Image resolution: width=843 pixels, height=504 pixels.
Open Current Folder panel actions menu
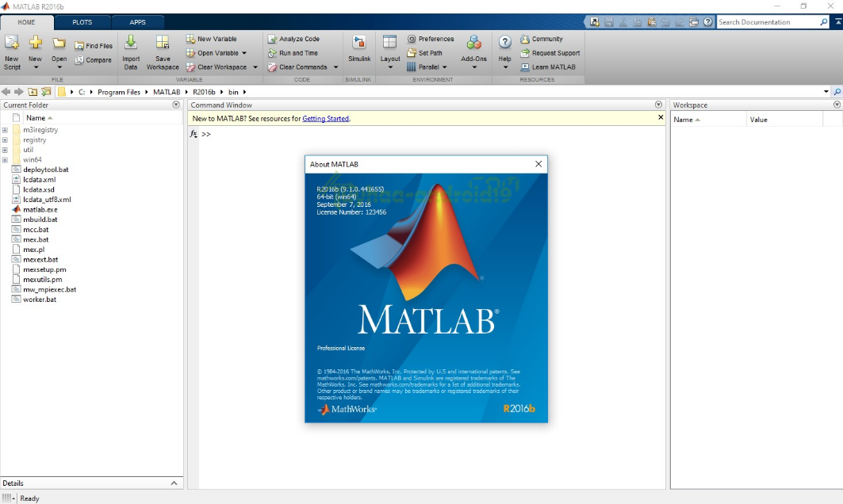pos(176,105)
